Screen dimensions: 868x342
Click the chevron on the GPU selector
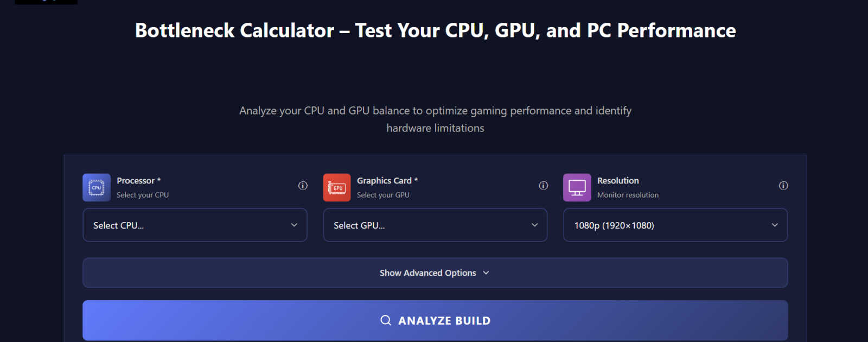pos(534,225)
